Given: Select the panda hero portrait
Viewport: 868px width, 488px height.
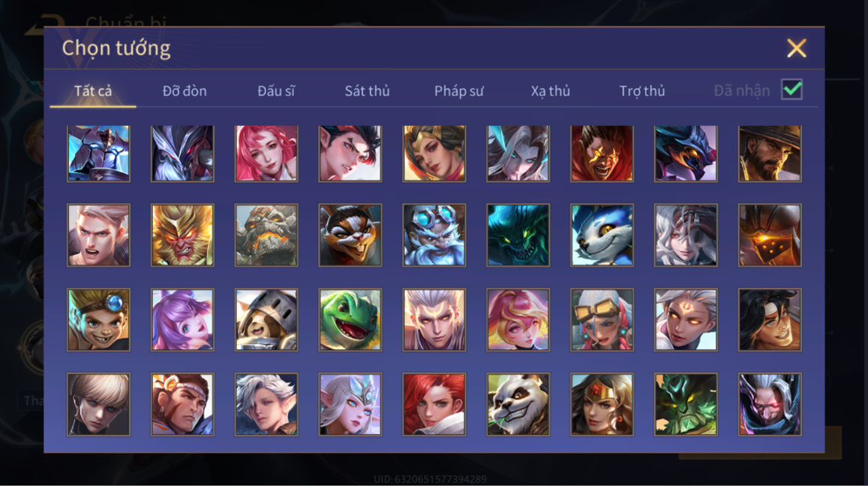Looking at the screenshot, I should click(x=518, y=404).
